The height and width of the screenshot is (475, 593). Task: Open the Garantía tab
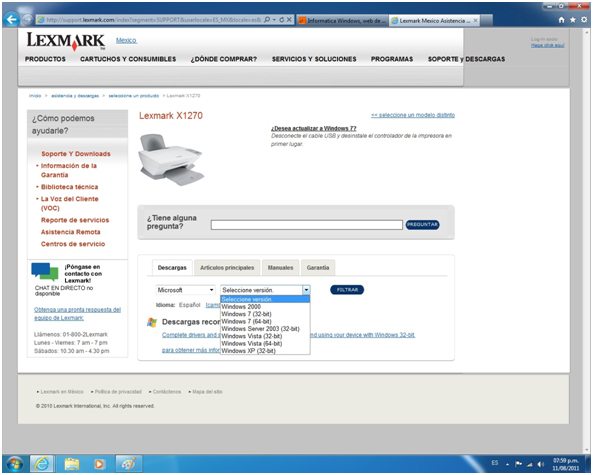click(x=318, y=268)
